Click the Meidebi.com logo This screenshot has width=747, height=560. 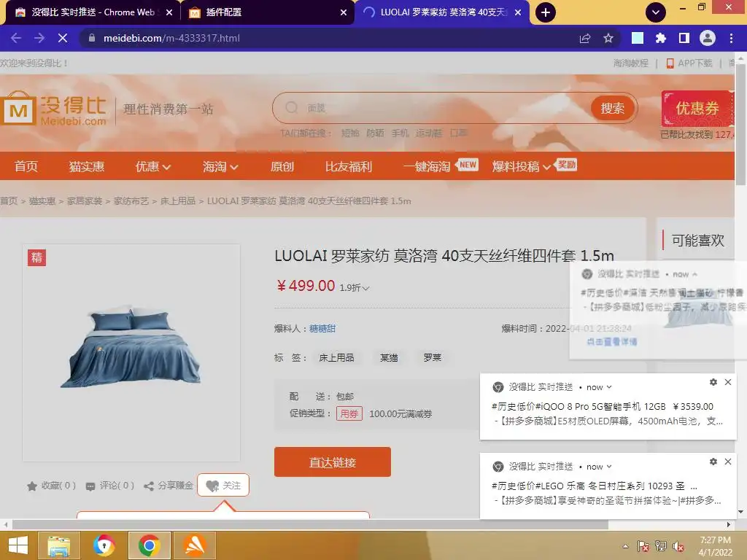(53, 108)
